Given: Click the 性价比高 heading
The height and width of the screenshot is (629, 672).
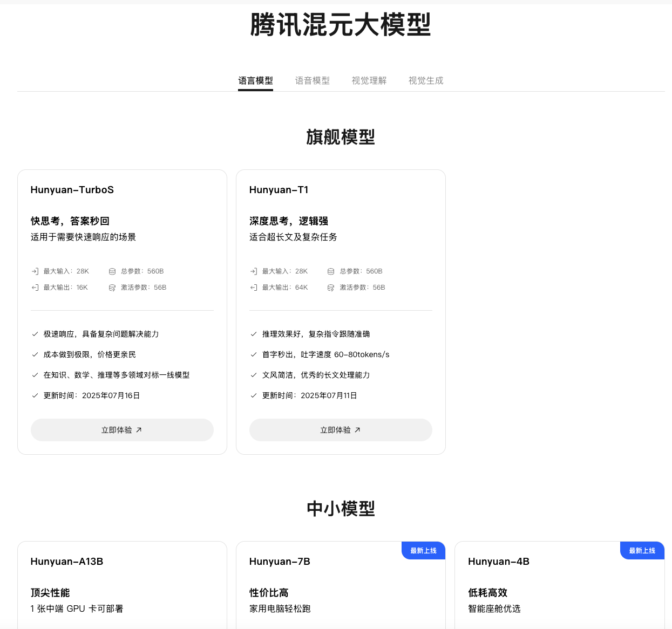Looking at the screenshot, I should [269, 593].
